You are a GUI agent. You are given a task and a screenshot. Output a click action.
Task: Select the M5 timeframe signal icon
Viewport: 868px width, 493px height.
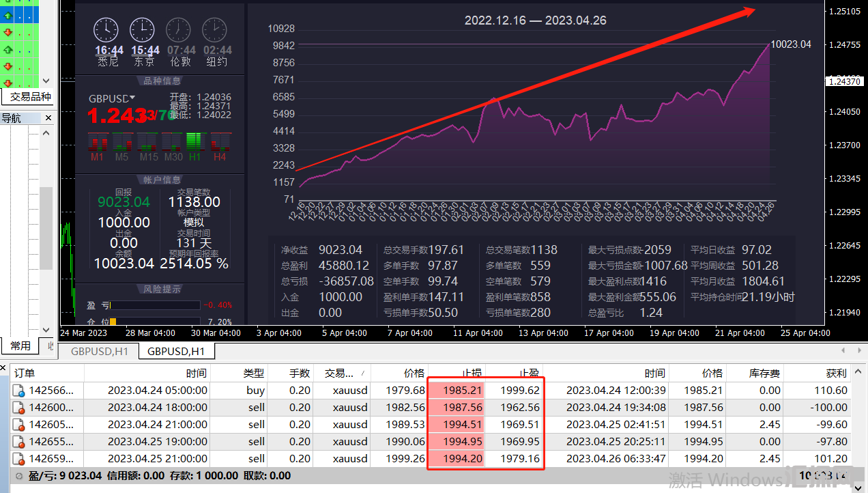122,141
